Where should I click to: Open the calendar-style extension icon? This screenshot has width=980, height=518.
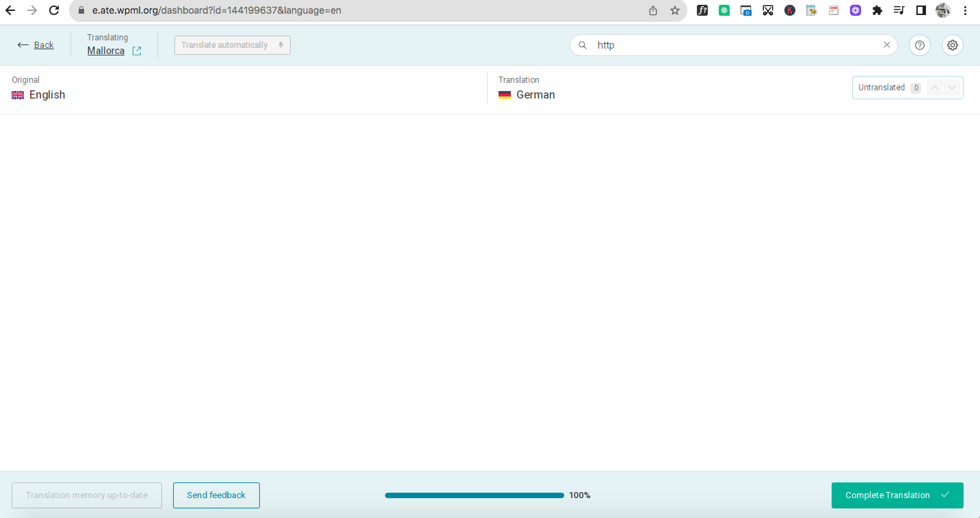pos(834,10)
